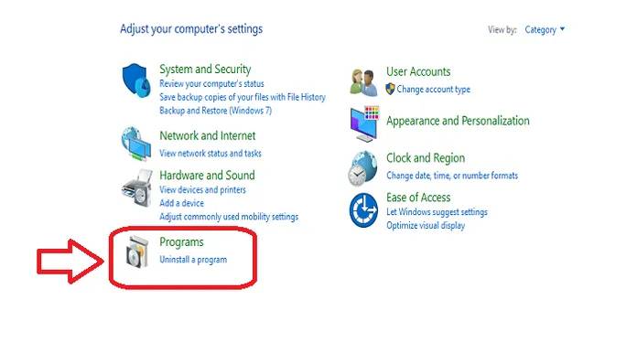Open Review your computer's status
The width and height of the screenshot is (637, 364).
click(x=211, y=83)
